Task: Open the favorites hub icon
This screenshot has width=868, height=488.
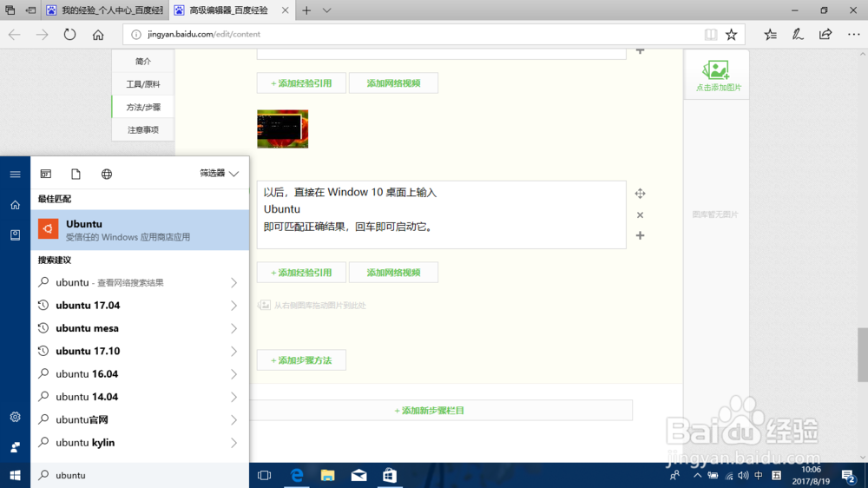Action: coord(770,35)
